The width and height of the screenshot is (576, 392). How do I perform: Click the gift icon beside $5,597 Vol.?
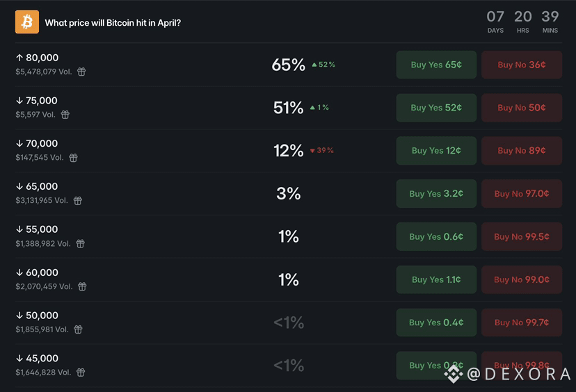65,115
